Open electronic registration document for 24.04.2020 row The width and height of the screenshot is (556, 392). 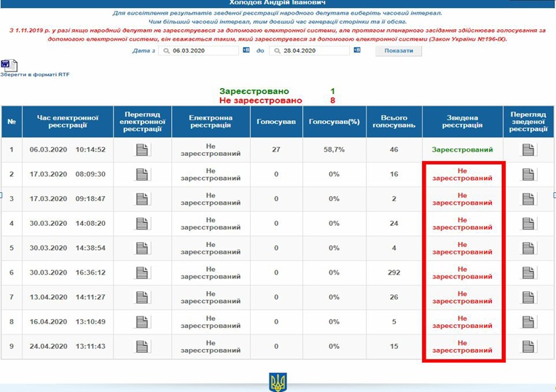(142, 346)
